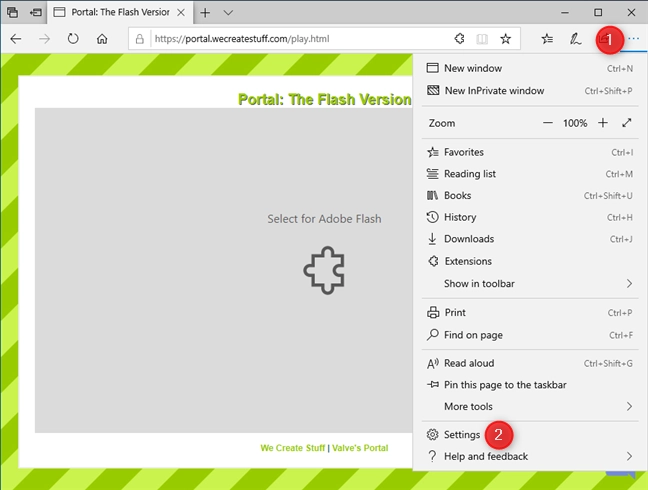
Task: Enter full screen from Zoom row
Action: [x=627, y=123]
